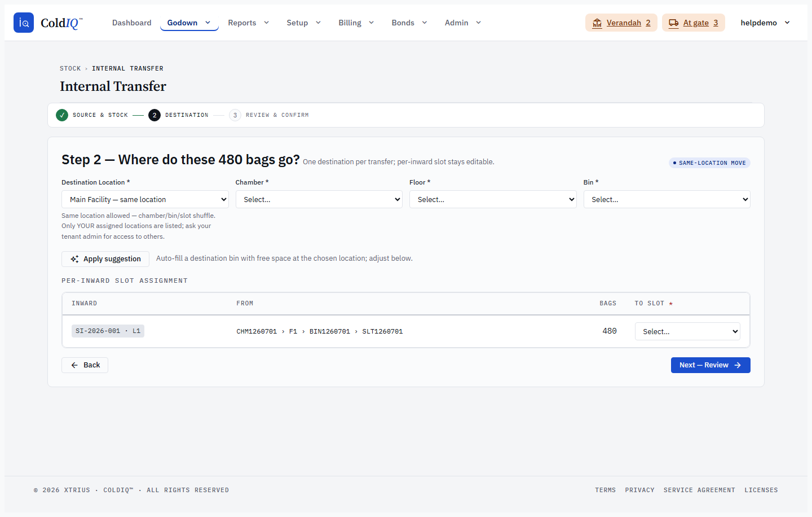Expand the helpdemo user menu
The image size is (812, 517).
(x=765, y=23)
